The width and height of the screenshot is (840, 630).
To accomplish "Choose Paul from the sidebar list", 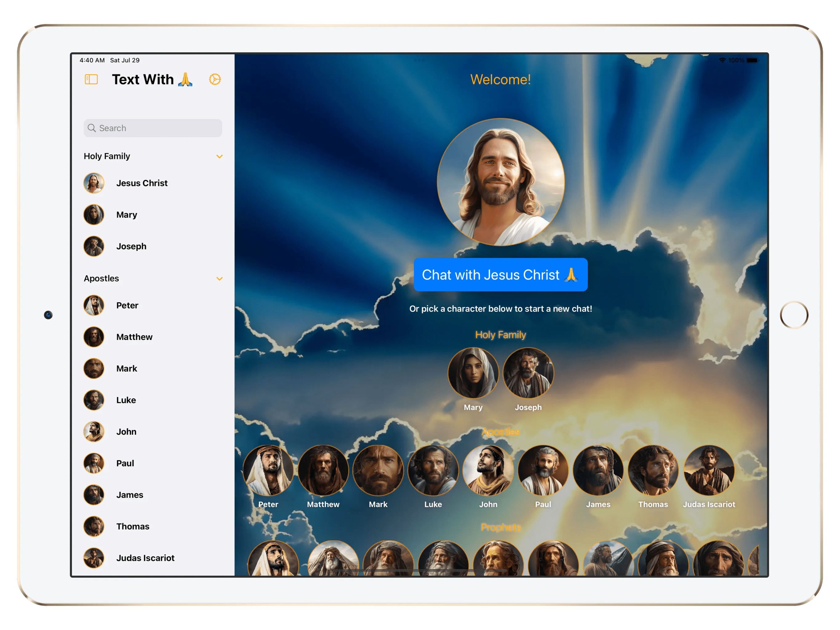I will [93, 463].
